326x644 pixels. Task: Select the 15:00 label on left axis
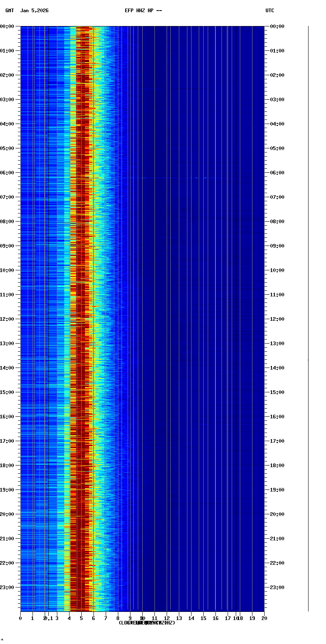tap(7, 392)
